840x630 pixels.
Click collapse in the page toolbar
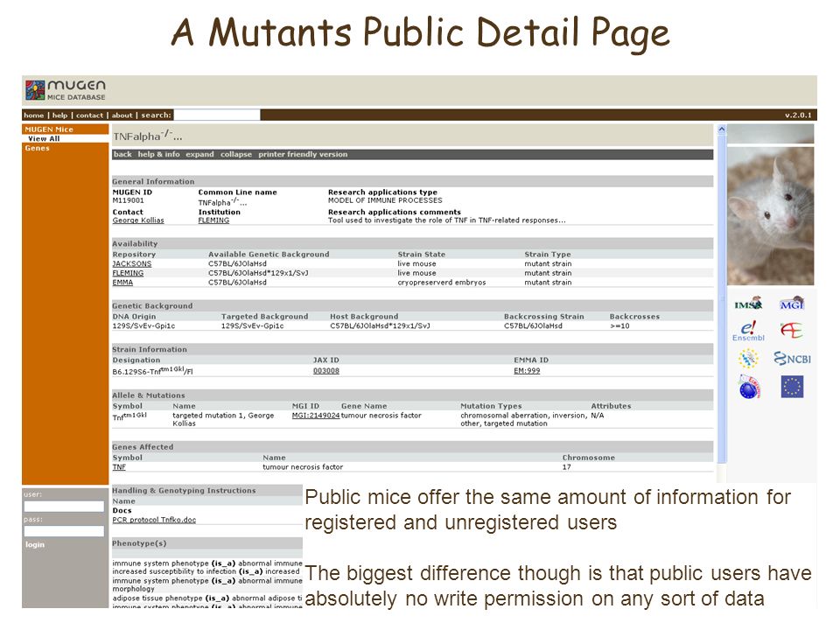(x=236, y=154)
